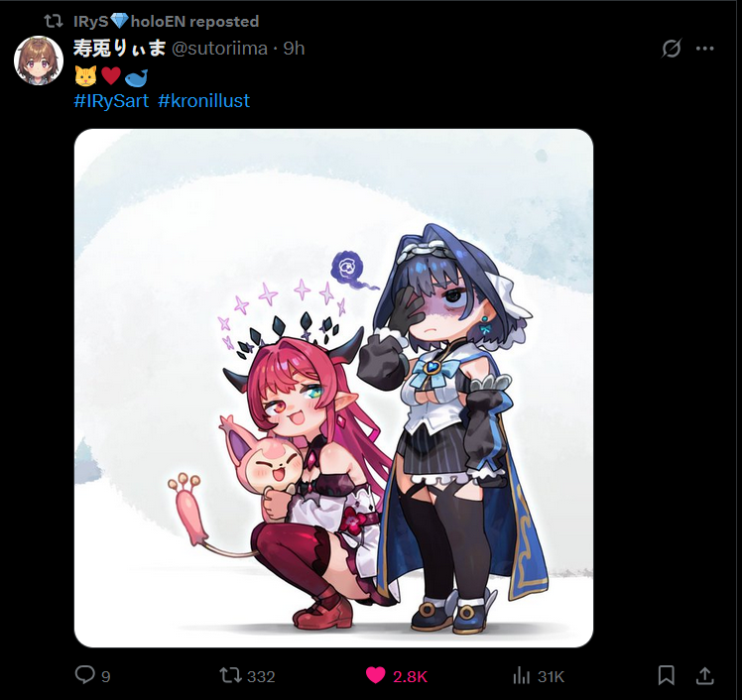This screenshot has width=742, height=700.
Task: Click the 2.8K likes count
Action: coord(411,677)
